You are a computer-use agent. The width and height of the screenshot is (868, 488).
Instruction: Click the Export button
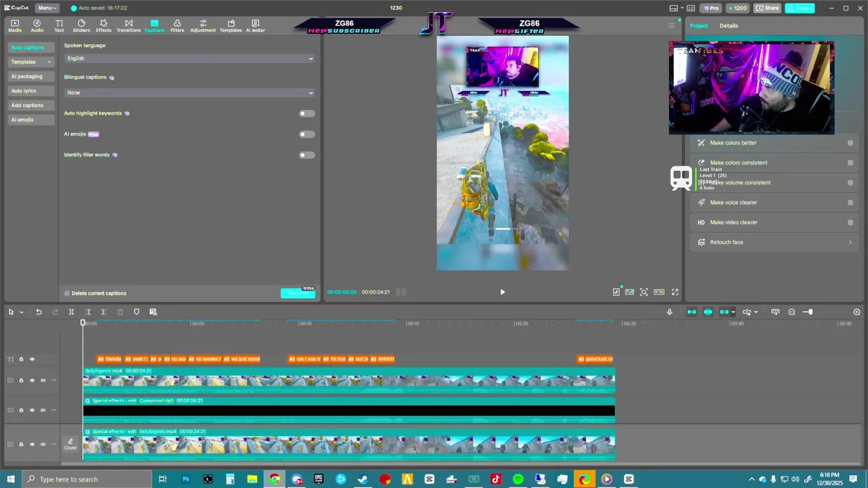click(x=800, y=8)
